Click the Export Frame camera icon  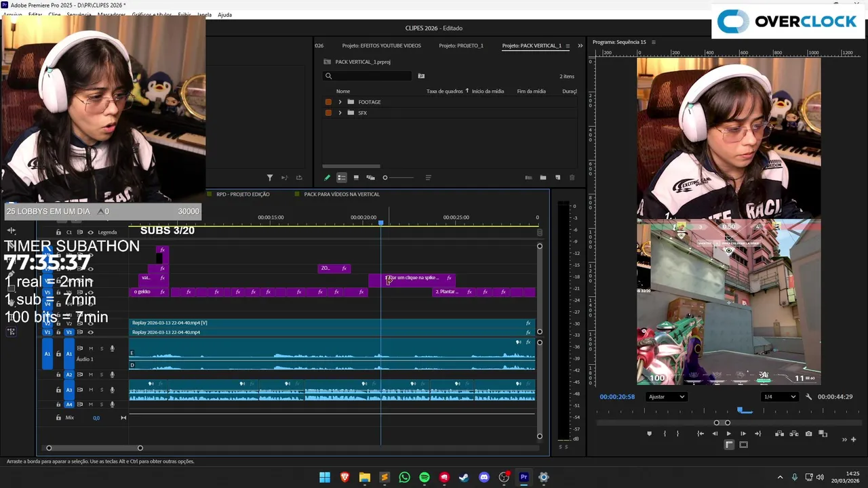[x=808, y=434]
